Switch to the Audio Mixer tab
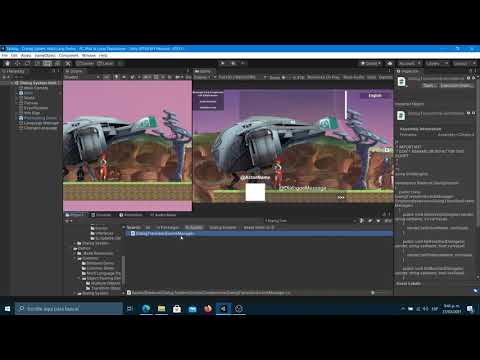The height and width of the screenshot is (360, 480). [163, 215]
